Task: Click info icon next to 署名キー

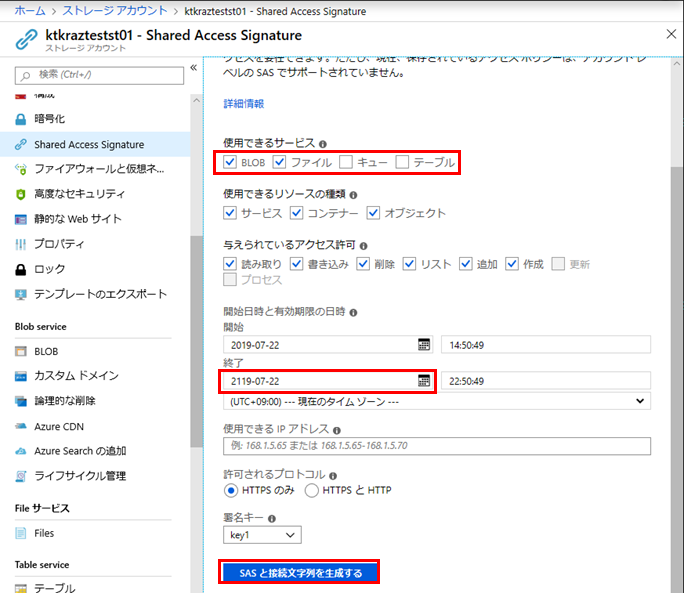Action: point(272,519)
